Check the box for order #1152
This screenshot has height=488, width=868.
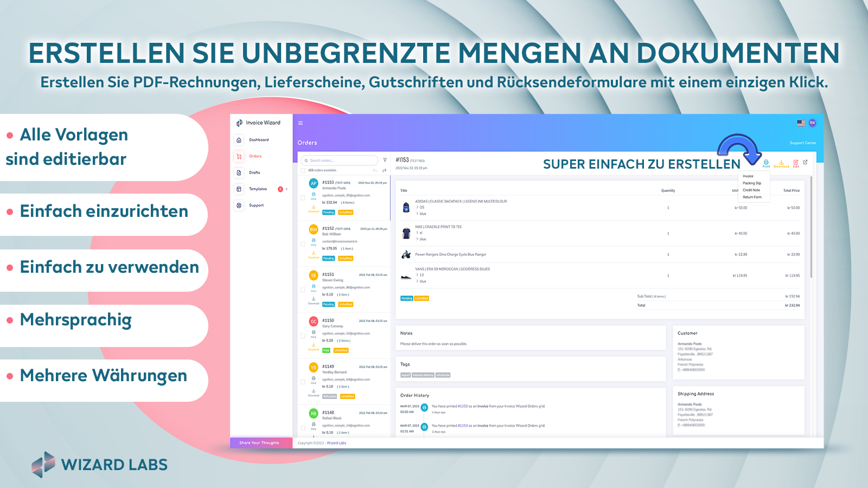coord(303,244)
